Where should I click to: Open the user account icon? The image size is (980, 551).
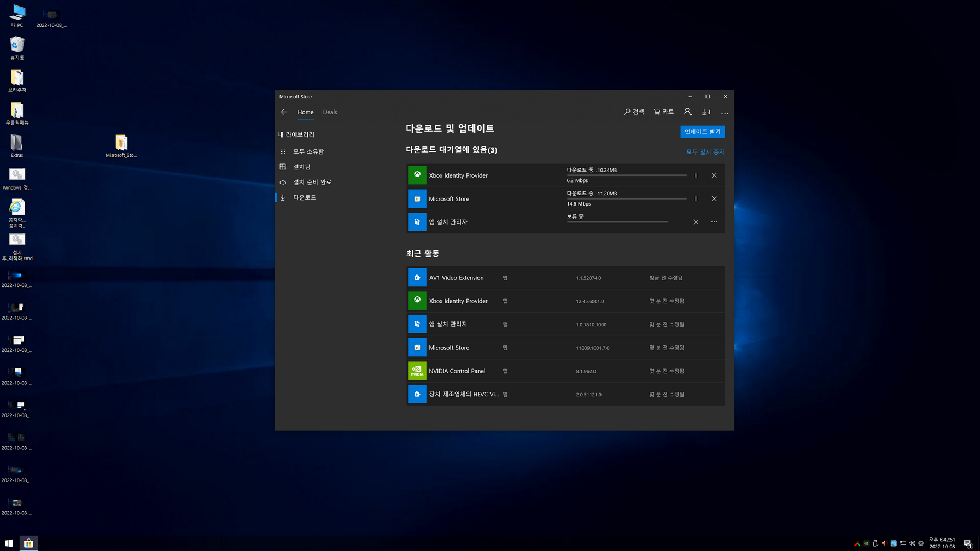[x=688, y=112]
